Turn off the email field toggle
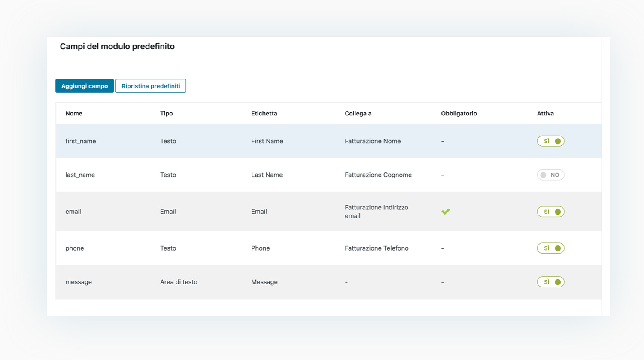 [550, 212]
